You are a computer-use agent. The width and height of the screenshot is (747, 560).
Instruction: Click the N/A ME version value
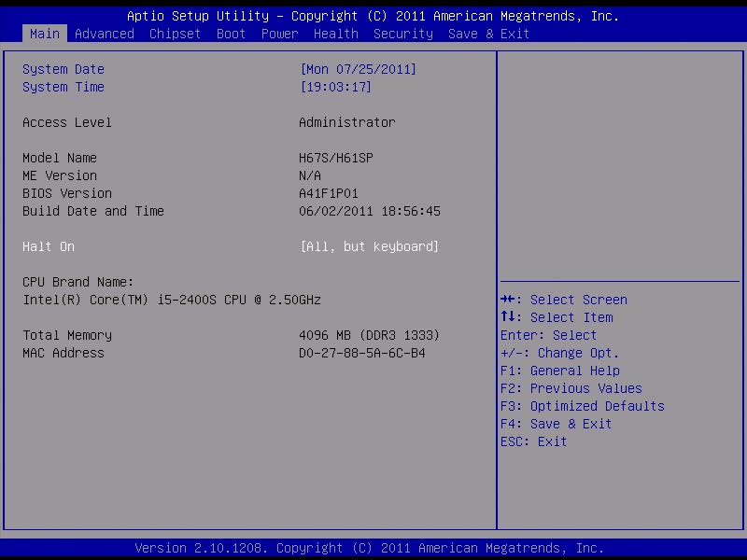(x=310, y=175)
